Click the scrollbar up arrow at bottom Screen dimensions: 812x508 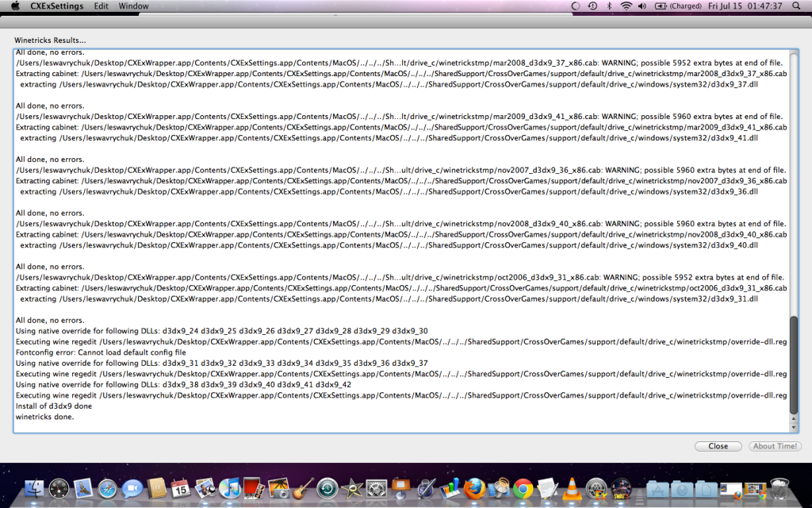(793, 419)
